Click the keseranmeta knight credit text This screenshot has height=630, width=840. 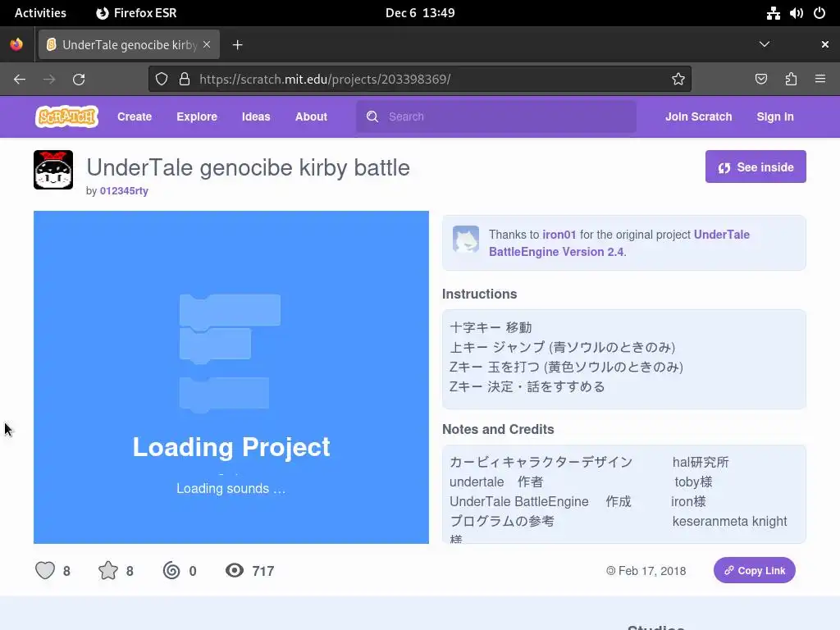729,521
